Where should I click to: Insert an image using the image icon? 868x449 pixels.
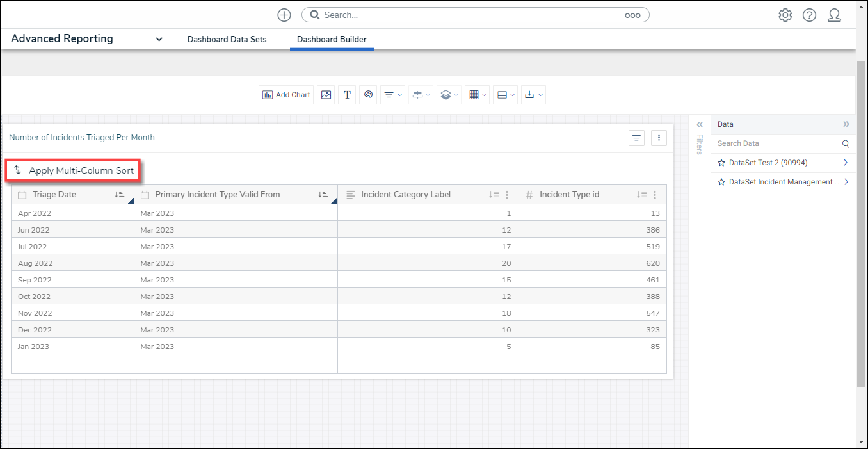[x=326, y=95]
